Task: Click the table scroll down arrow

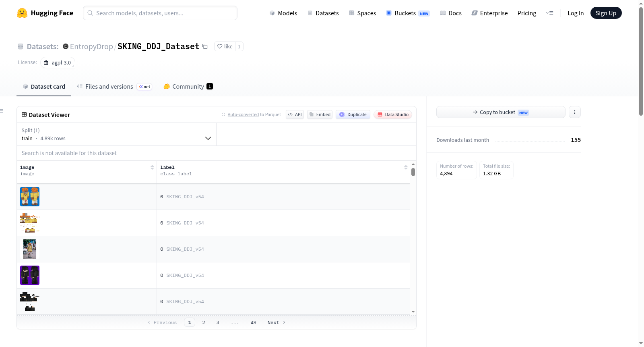Action: click(x=413, y=312)
